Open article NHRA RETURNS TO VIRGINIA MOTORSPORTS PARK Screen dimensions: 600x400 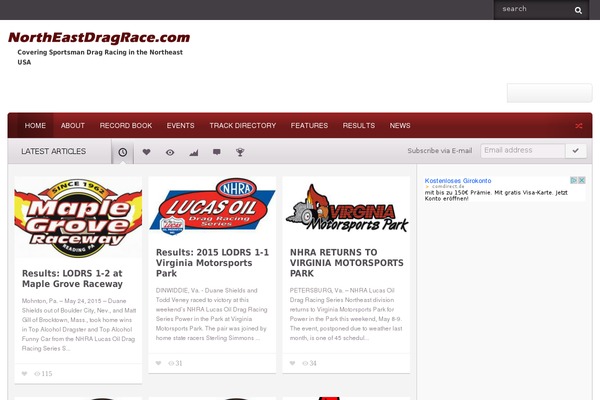coord(347,263)
